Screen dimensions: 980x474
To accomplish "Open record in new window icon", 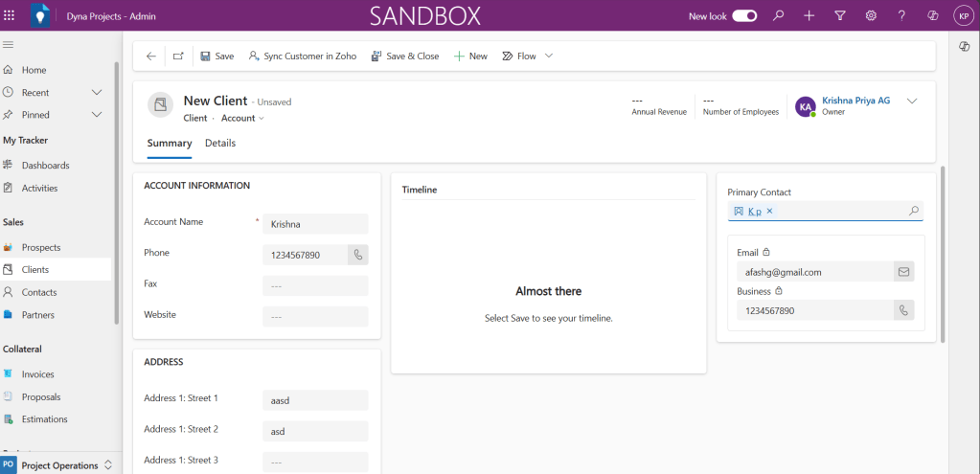I will point(178,56).
